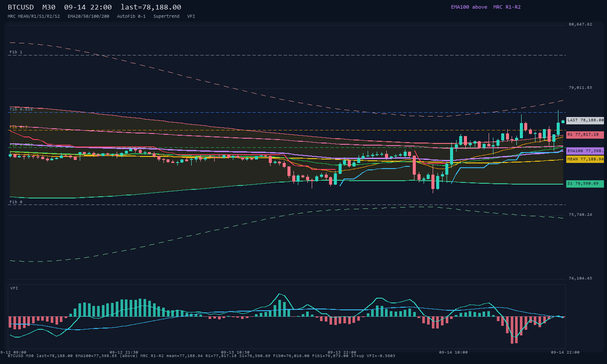Screen dimensions: 607x364
Task: Click the 'Fib 0.618' level label
Action: 21,109
